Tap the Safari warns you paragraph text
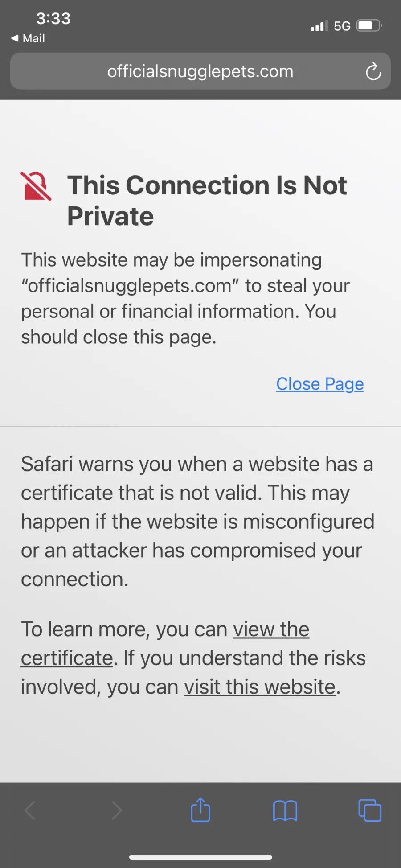The width and height of the screenshot is (401, 868). tap(197, 522)
